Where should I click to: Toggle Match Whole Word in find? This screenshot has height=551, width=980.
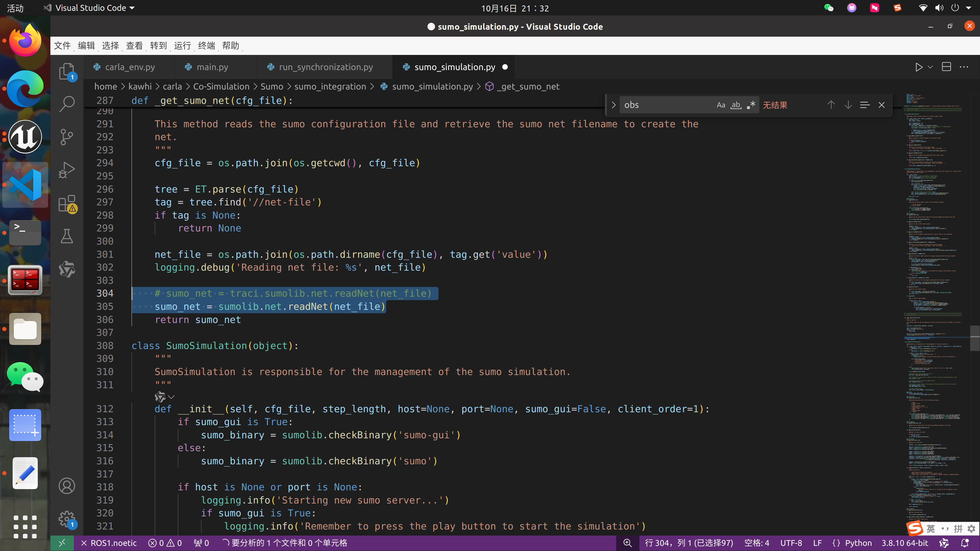tap(736, 105)
